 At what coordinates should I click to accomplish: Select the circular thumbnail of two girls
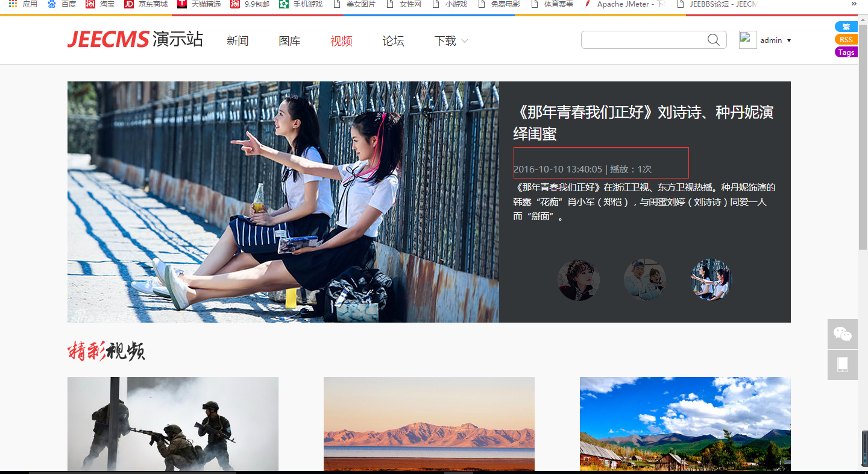coord(711,280)
